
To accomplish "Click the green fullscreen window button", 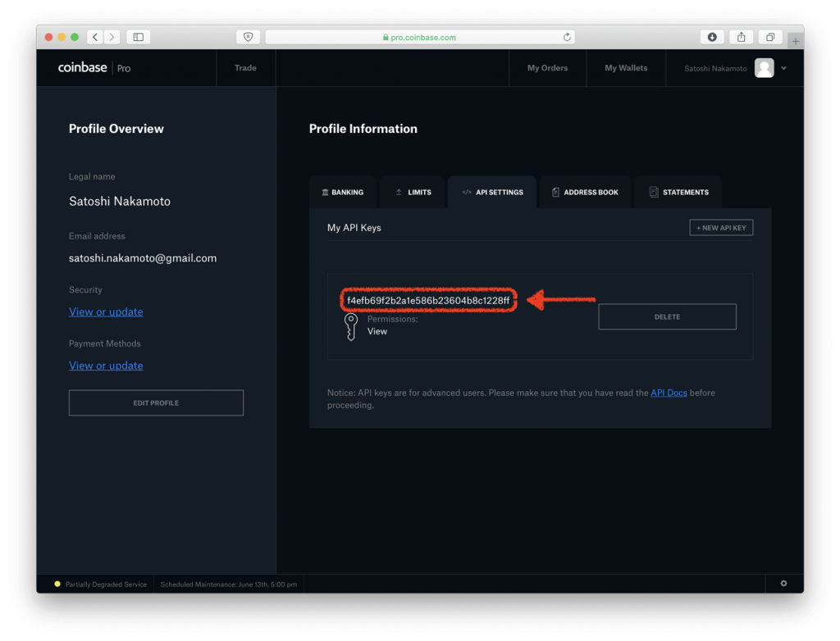I will (75, 37).
